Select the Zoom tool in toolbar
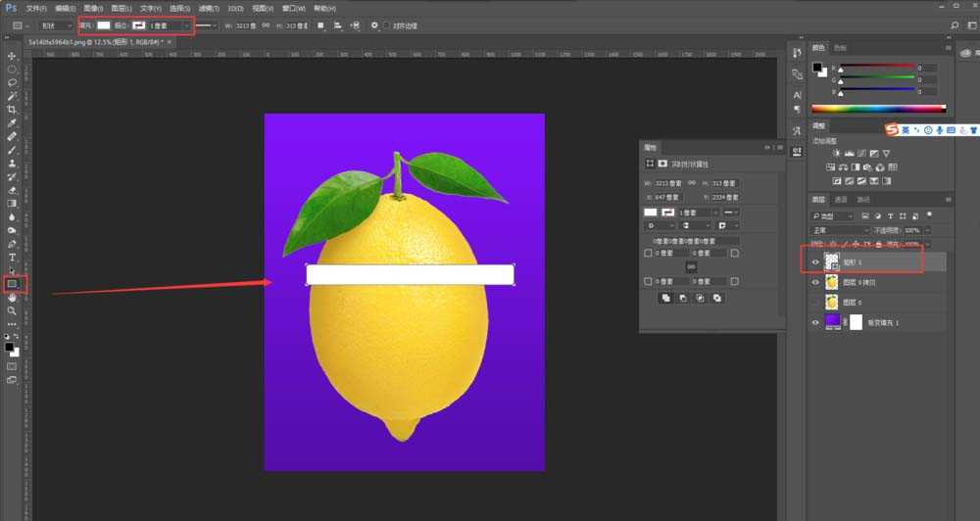 12,310
